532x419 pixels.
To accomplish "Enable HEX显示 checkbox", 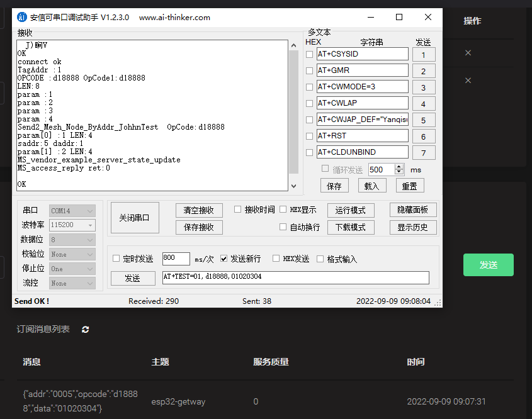I will pyautogui.click(x=283, y=209).
